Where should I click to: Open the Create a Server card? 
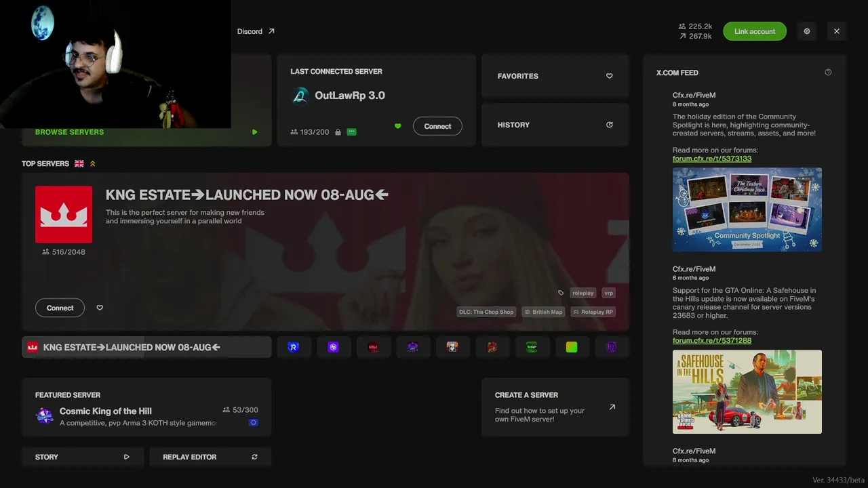(555, 407)
